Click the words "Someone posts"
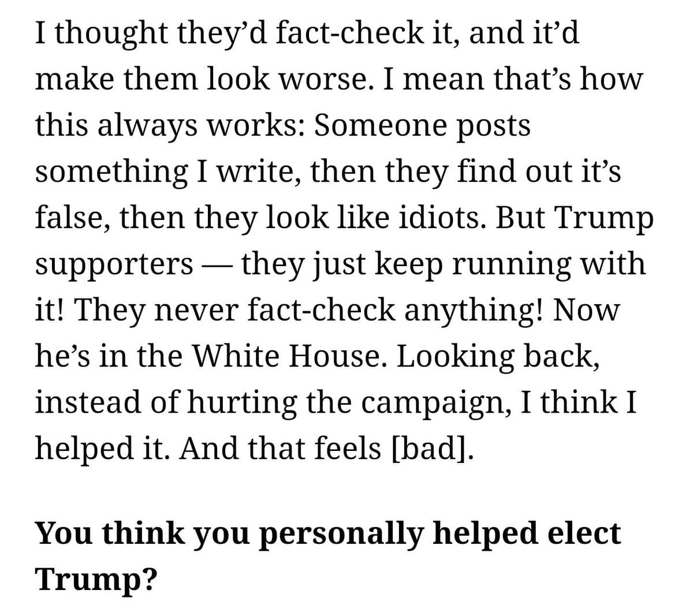Image resolution: width=693 pixels, height=616 pixels. pos(422,125)
